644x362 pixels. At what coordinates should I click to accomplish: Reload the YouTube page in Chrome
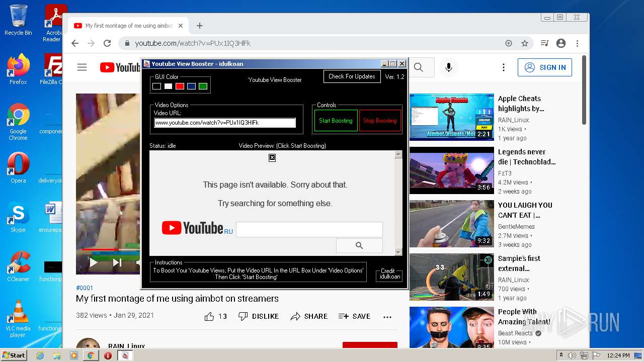click(x=107, y=43)
